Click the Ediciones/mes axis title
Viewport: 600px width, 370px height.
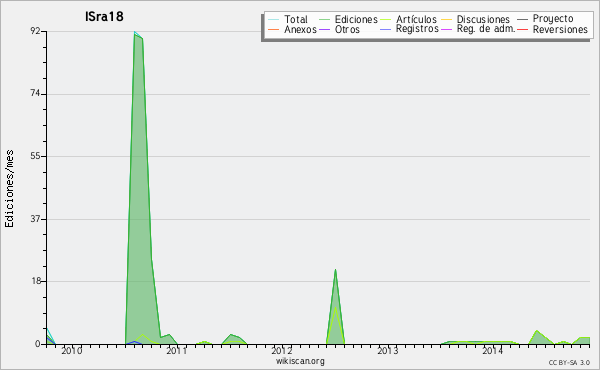pyautogui.click(x=9, y=189)
